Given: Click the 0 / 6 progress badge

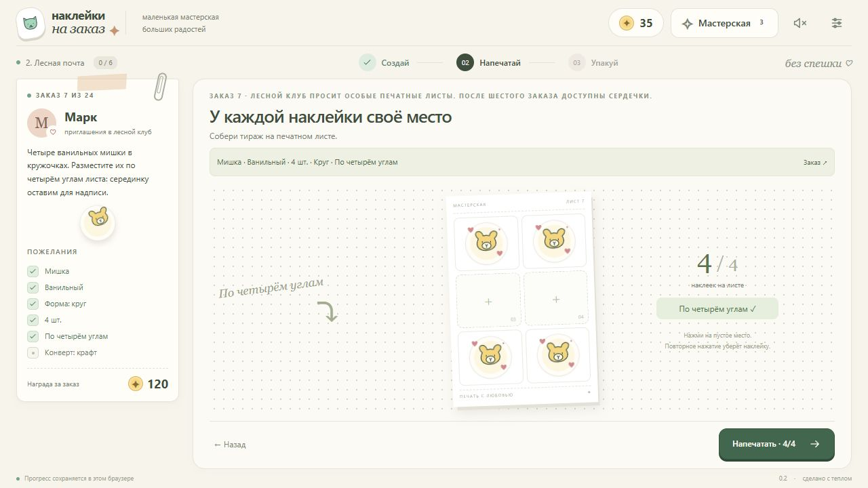Looking at the screenshot, I should tap(105, 63).
